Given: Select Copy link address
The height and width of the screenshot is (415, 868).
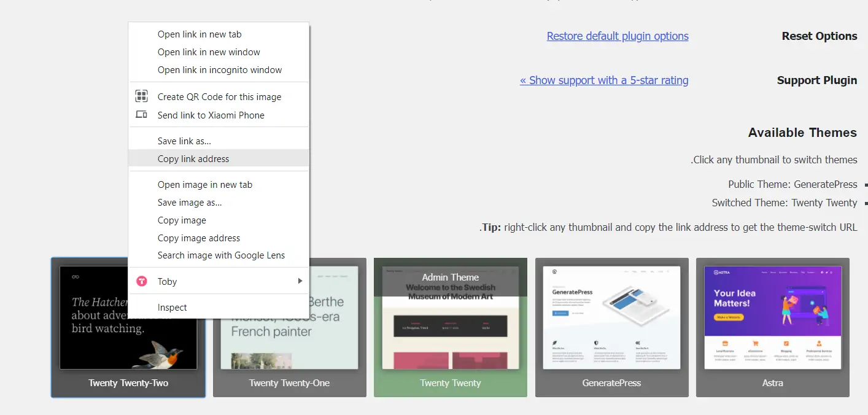Looking at the screenshot, I should pos(193,159).
